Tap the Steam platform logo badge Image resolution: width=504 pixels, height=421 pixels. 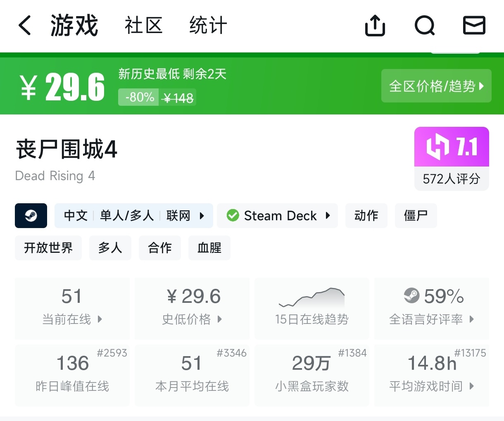pyautogui.click(x=31, y=216)
